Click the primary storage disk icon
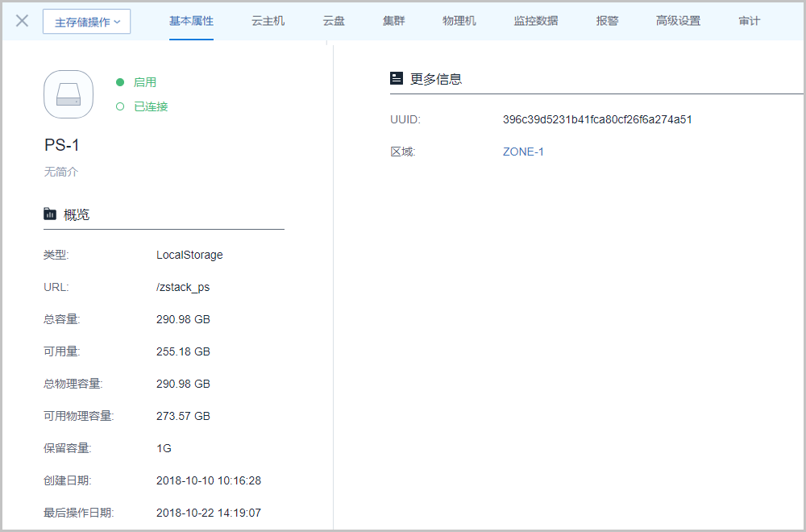This screenshot has width=806, height=532. [69, 94]
